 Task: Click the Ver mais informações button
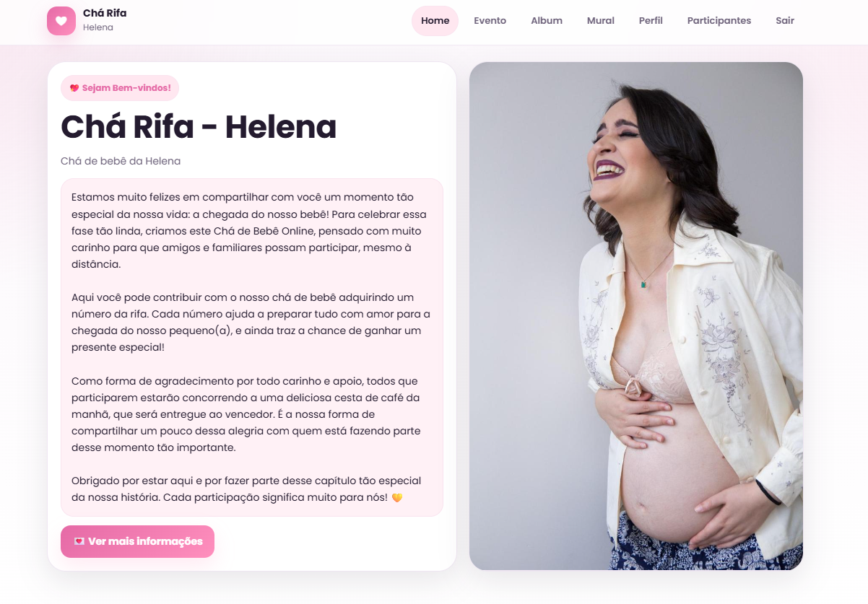point(137,541)
